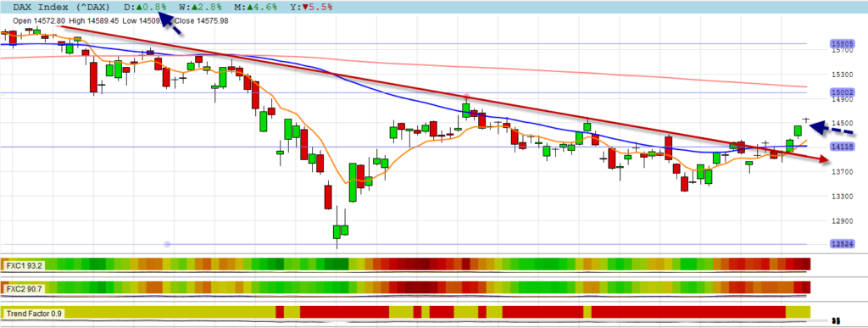
Task: Select the weekly change W:2.8% value
Action: click(x=201, y=7)
